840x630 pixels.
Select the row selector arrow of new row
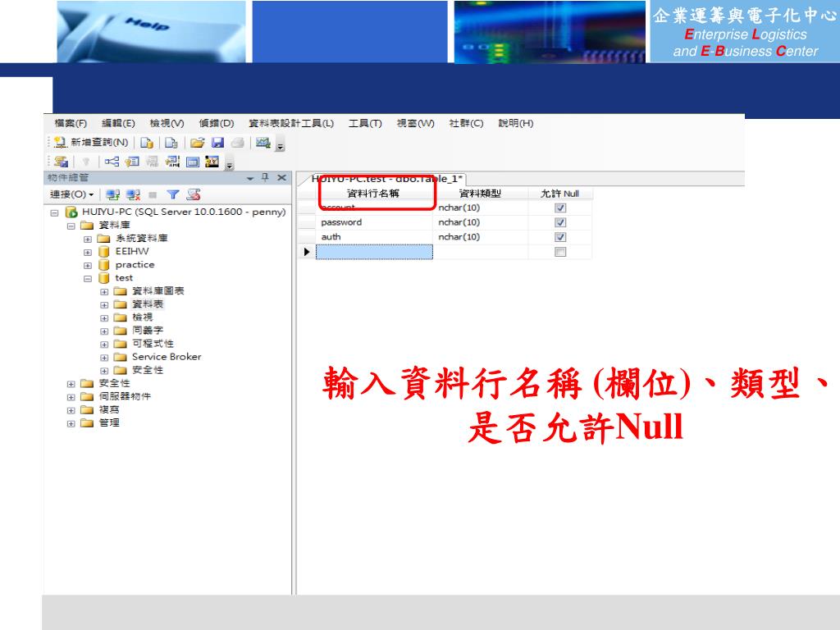tap(307, 252)
